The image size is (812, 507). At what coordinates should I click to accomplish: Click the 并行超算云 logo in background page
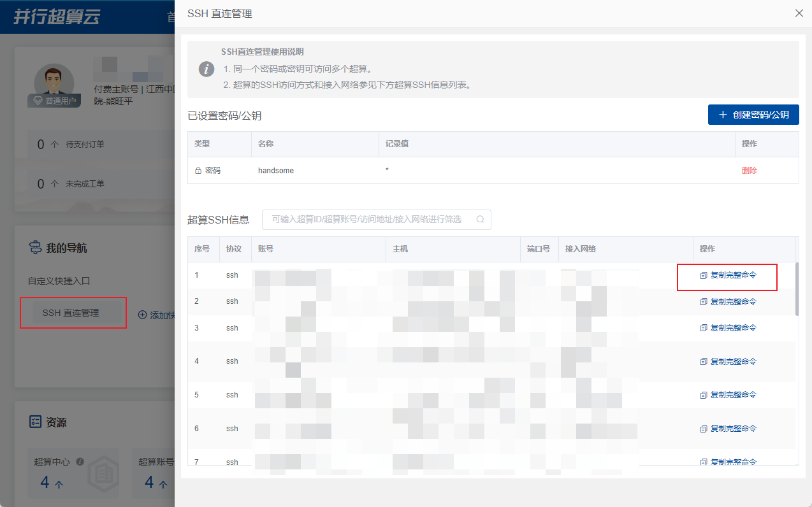(x=57, y=17)
